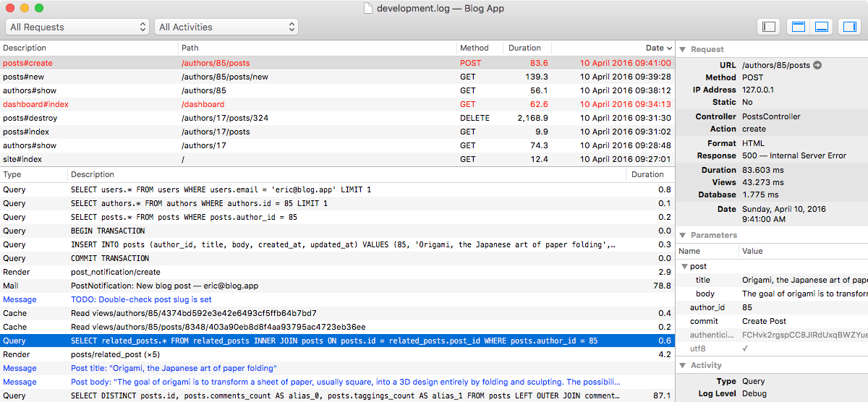Sort requests by Path column header
Viewport: 868px width, 402px height.
[x=318, y=48]
